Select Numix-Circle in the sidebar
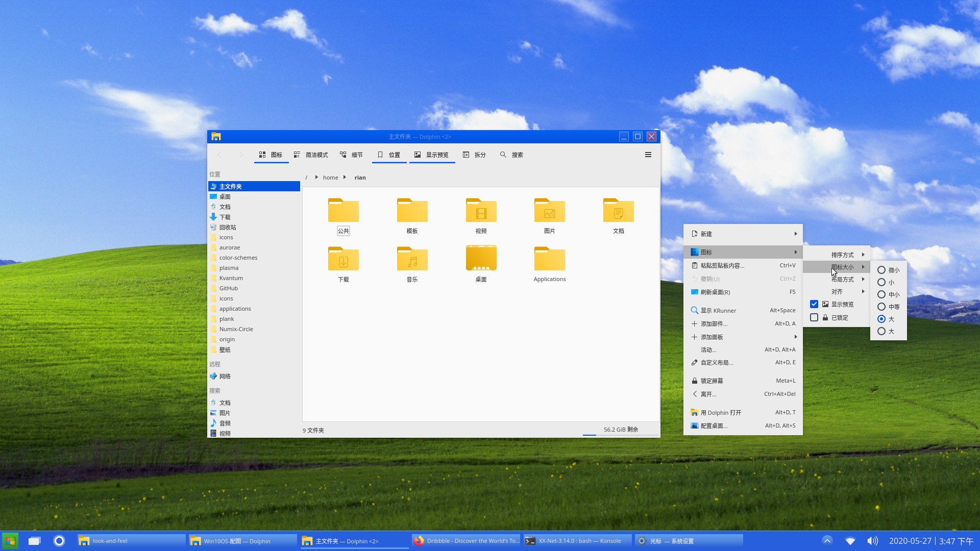This screenshot has height=551, width=980. point(254,329)
